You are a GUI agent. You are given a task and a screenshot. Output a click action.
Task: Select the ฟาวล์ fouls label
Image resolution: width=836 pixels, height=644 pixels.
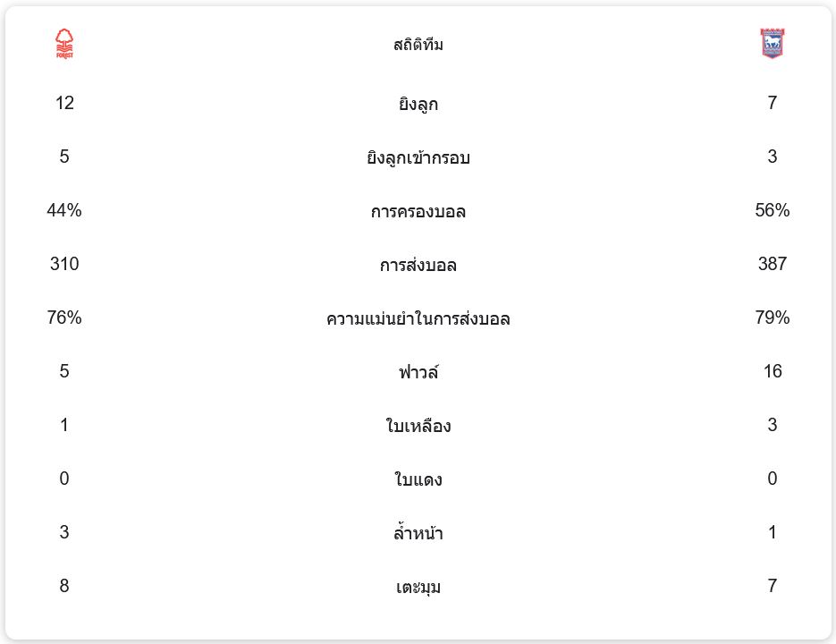(418, 372)
